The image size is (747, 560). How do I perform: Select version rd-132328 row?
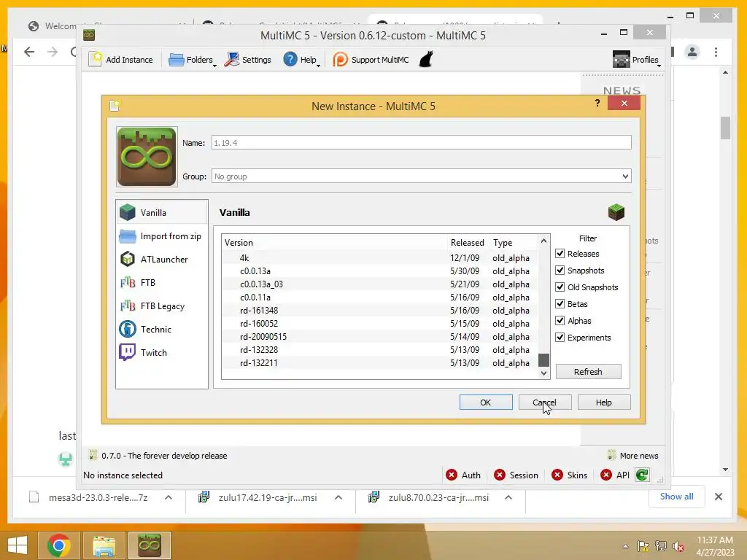379,349
